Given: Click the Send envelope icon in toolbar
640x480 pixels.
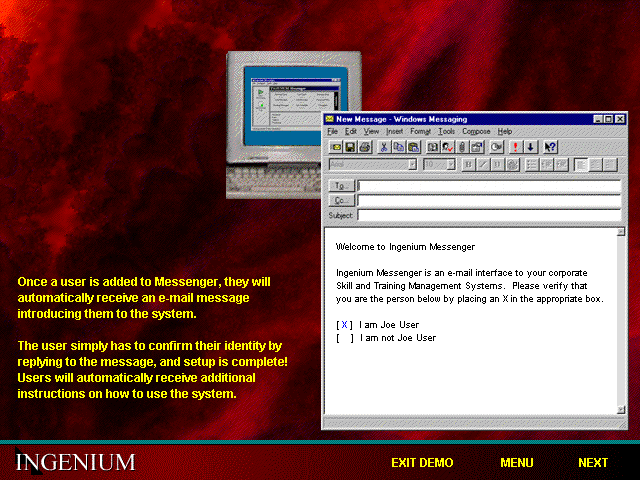Looking at the screenshot, I should [335, 147].
